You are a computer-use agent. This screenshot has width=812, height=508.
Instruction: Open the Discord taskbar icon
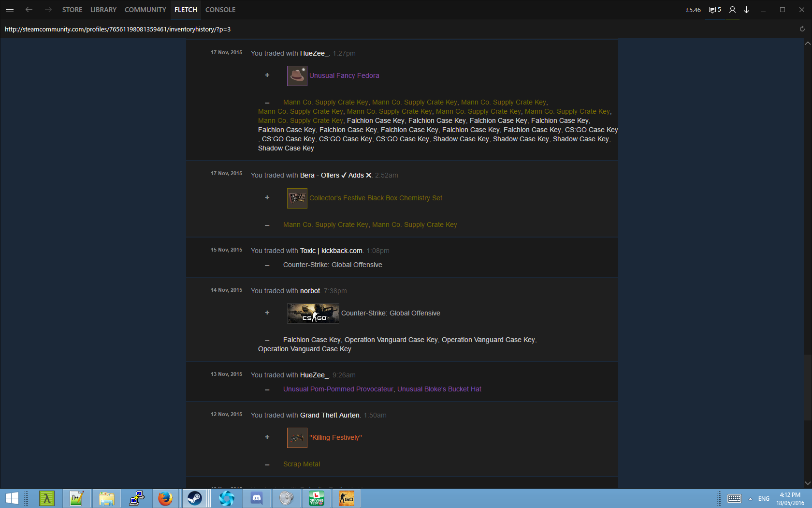tap(257, 498)
